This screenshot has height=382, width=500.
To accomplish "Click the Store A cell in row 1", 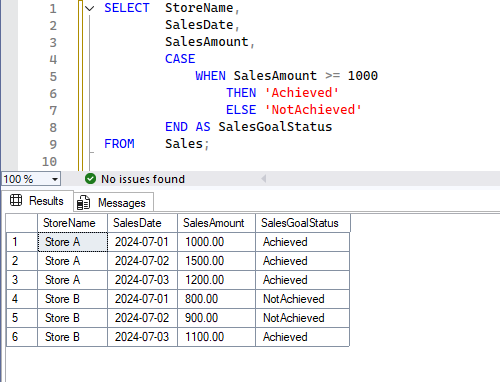I will [72, 242].
